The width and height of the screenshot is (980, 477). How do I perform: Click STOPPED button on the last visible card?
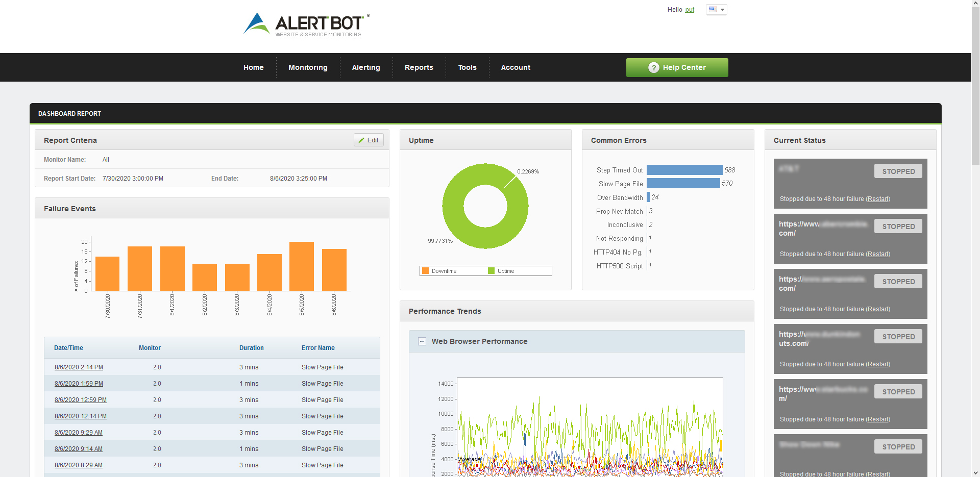[898, 447]
